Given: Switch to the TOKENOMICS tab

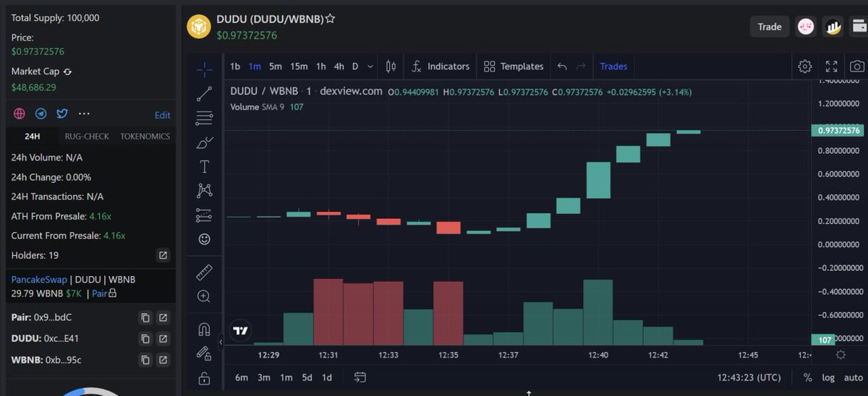Looking at the screenshot, I should [145, 136].
